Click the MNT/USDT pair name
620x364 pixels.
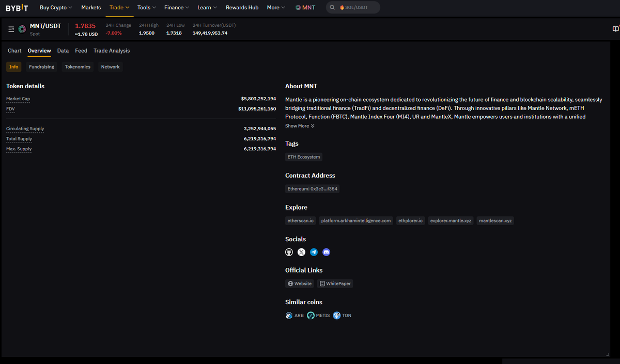(45, 26)
